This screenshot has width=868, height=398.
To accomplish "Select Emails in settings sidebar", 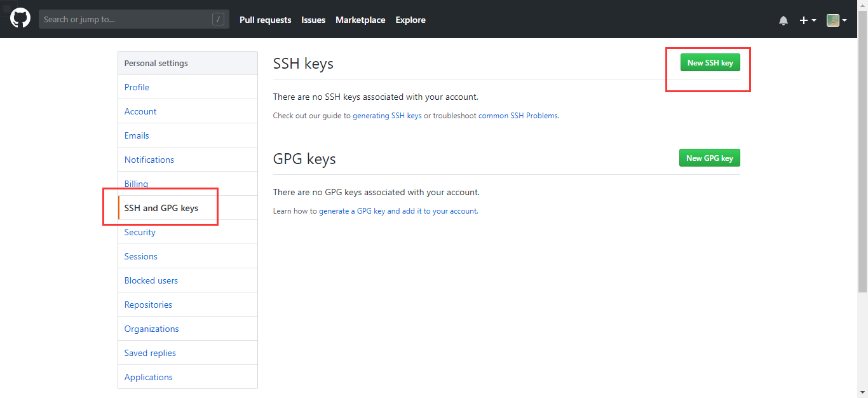I will click(x=187, y=135).
